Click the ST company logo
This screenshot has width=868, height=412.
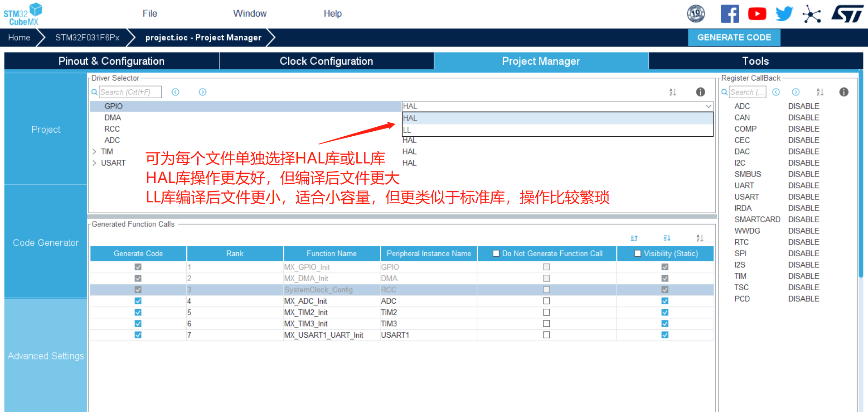pyautogui.click(x=847, y=14)
